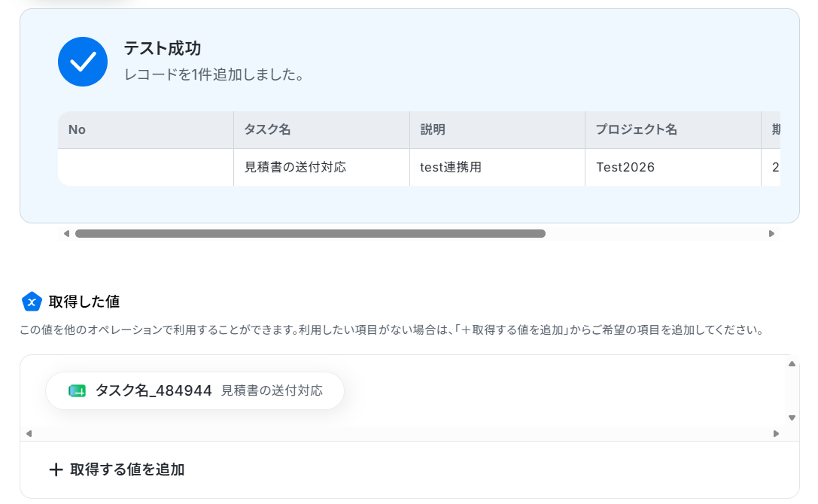Click the blue pentagon icon beside 取得した値
This screenshot has height=504, width=818.
point(32,302)
